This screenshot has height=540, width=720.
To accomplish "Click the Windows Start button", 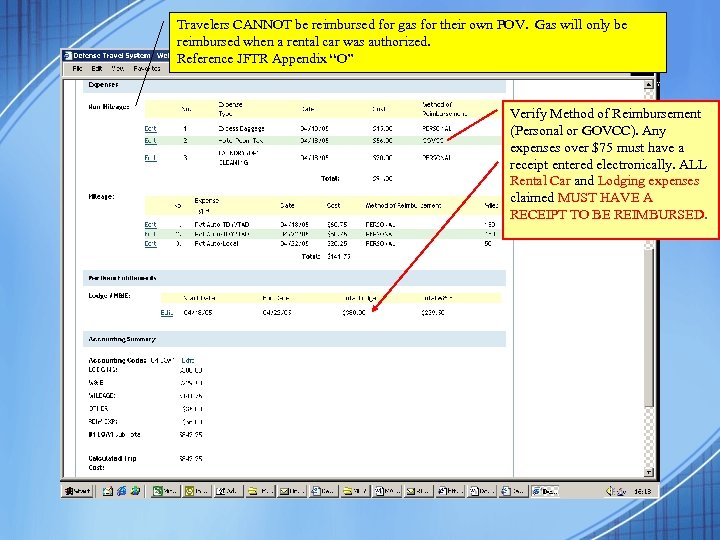I will 78,491.
